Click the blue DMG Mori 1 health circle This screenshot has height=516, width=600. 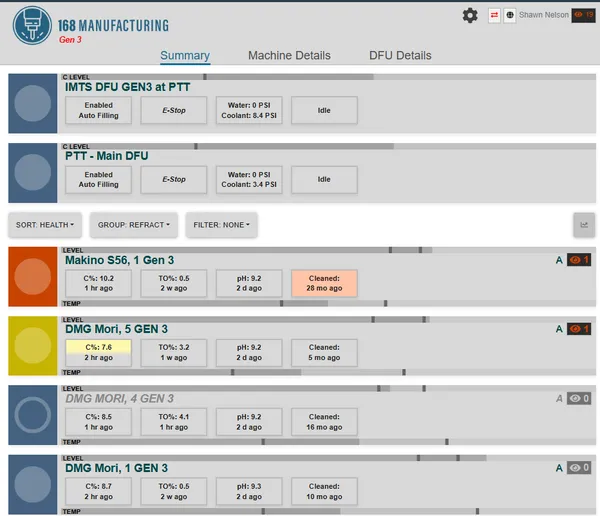tap(33, 484)
